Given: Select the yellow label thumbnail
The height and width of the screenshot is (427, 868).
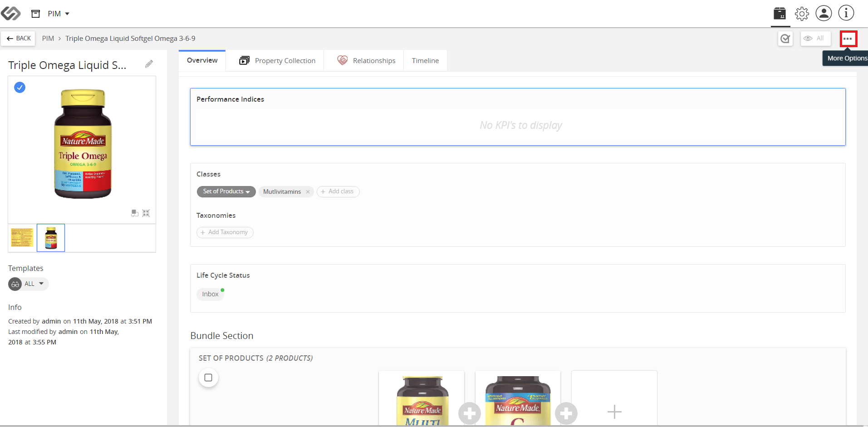Looking at the screenshot, I should tap(22, 238).
